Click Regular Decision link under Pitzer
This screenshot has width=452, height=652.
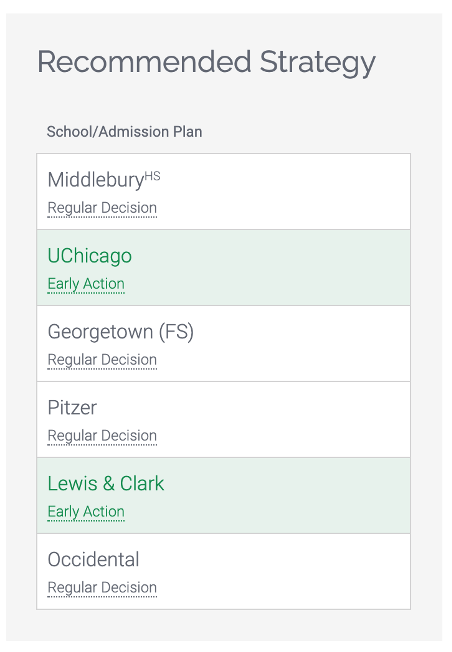point(102,436)
